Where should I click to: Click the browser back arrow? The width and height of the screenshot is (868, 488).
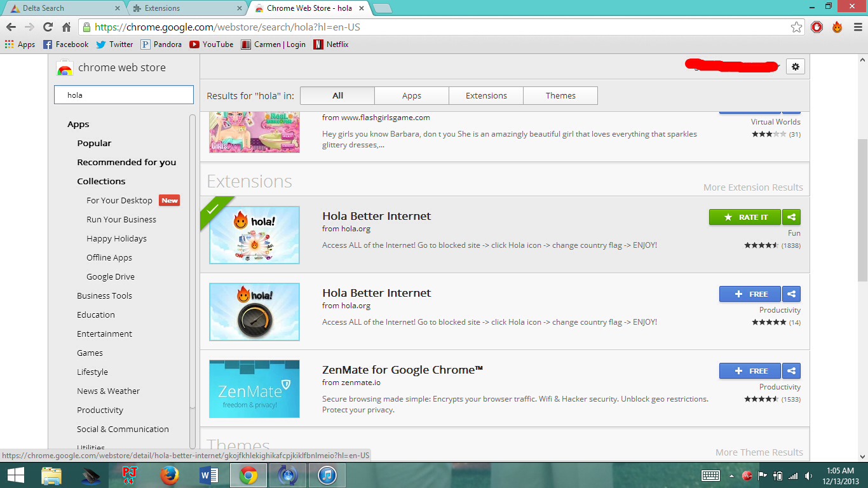point(11,27)
